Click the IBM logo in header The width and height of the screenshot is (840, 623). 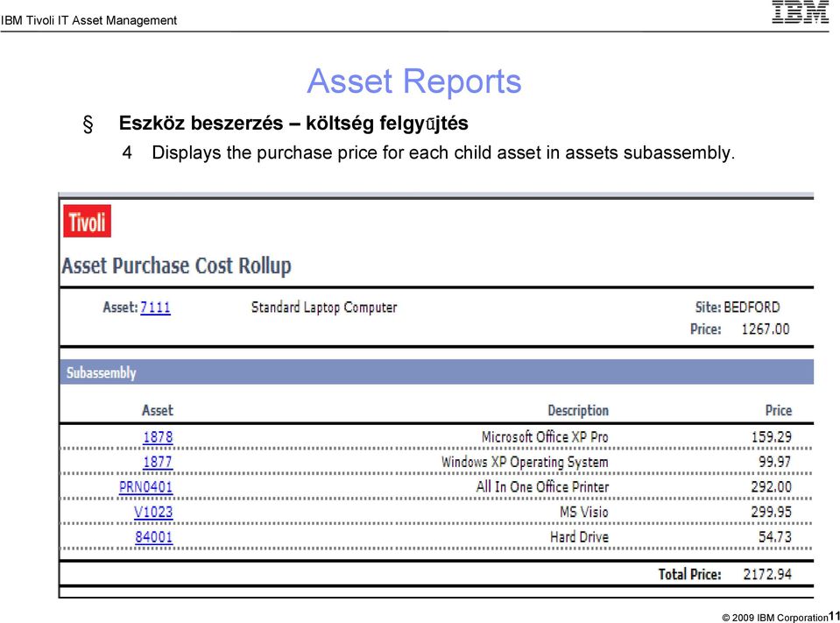click(x=801, y=11)
